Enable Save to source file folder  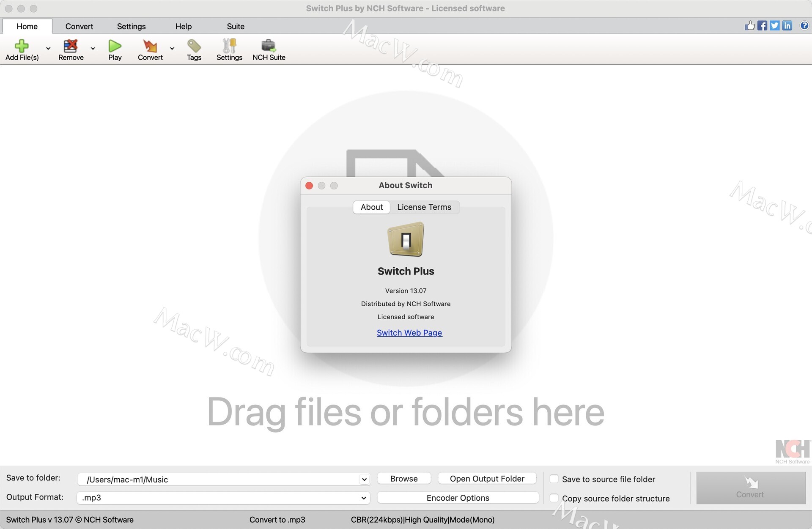tap(554, 479)
